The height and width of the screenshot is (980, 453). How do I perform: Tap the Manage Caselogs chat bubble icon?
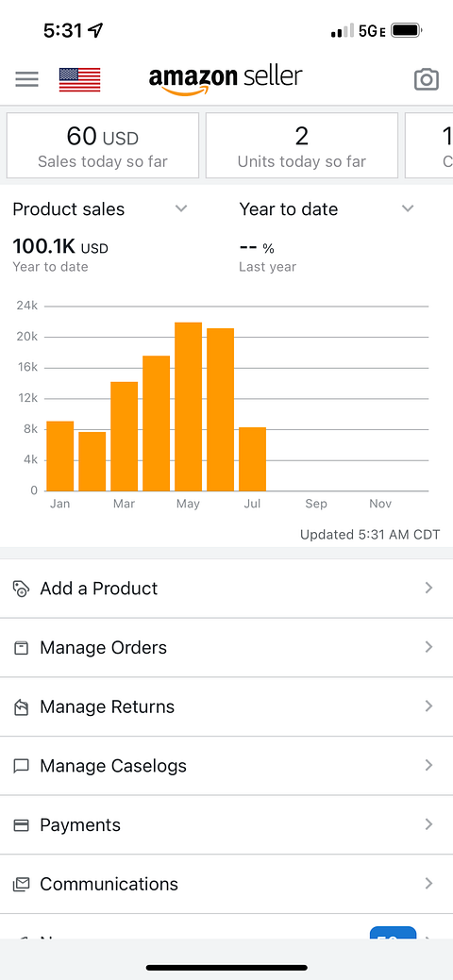(22, 766)
